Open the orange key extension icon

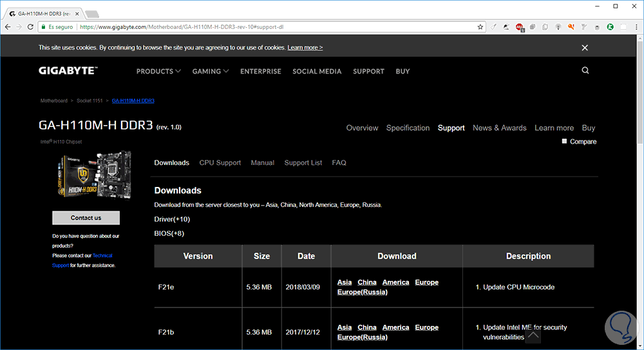tap(571, 26)
